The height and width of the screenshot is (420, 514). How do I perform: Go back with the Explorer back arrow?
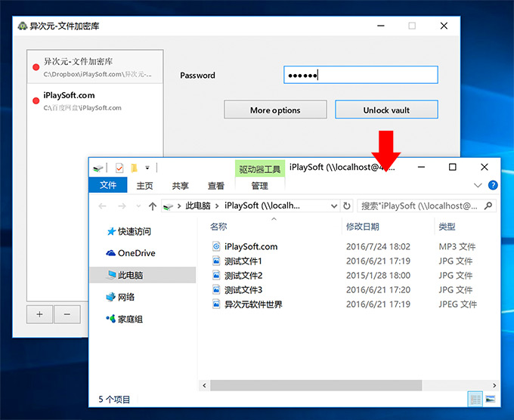[103, 206]
